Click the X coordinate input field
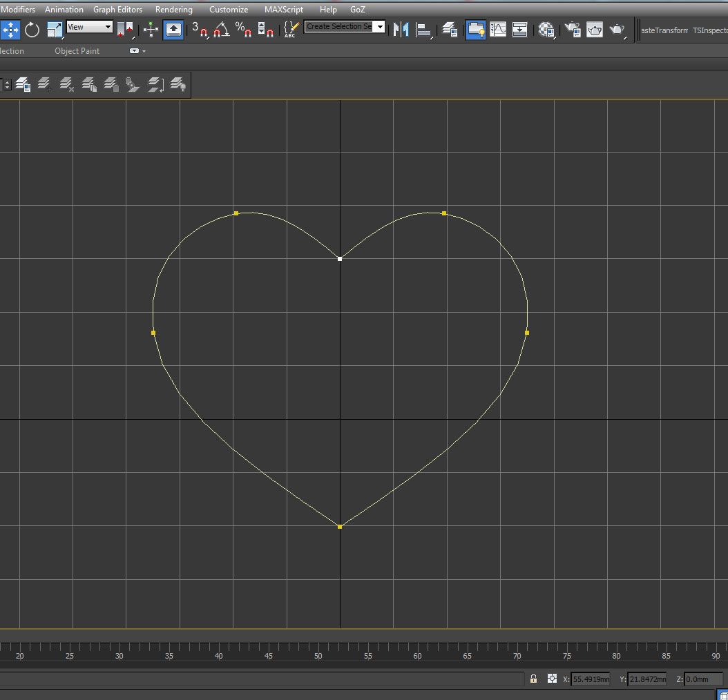Viewport: 728px width, 700px height. (x=591, y=679)
